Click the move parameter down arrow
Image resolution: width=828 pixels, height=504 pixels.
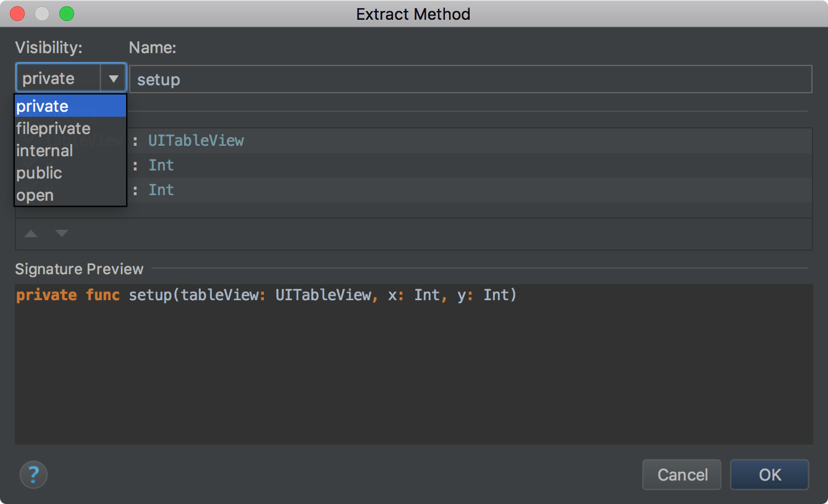tap(62, 233)
